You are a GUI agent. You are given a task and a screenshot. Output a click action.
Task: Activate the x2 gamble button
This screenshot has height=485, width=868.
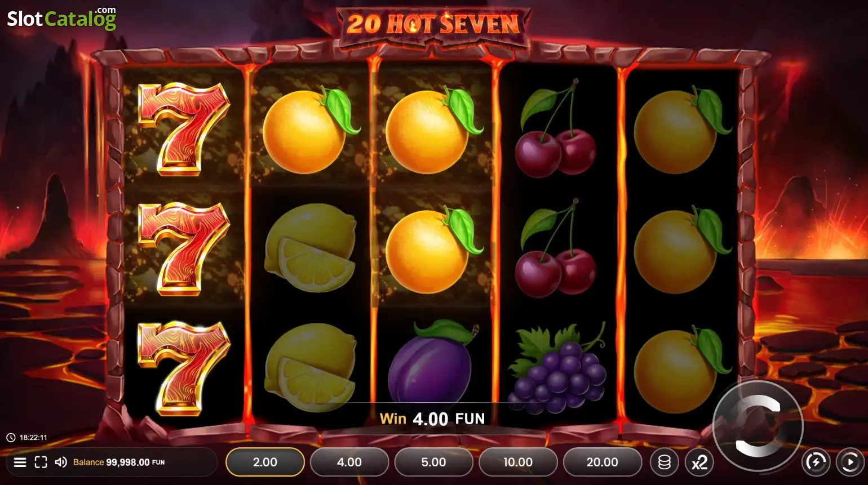[x=699, y=462]
